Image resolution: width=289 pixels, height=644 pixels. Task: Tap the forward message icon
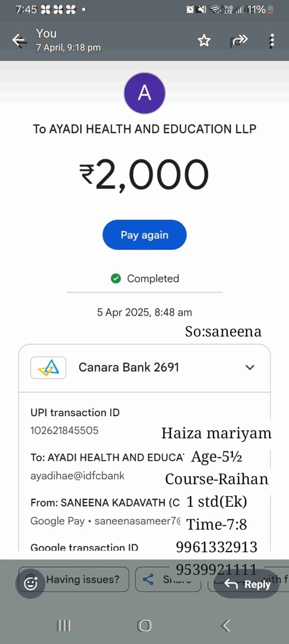pos(239,41)
